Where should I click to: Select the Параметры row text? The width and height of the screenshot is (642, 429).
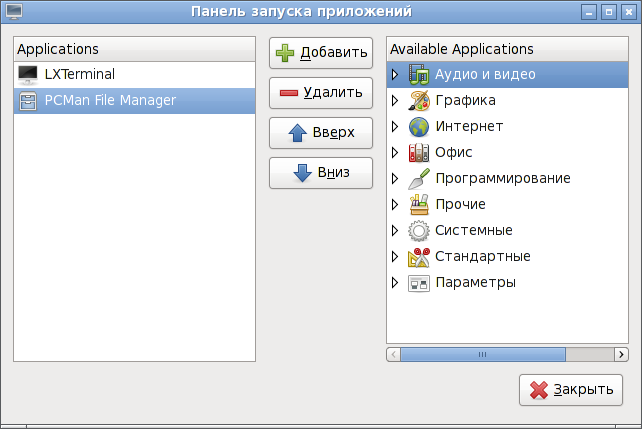pyautogui.click(x=476, y=283)
